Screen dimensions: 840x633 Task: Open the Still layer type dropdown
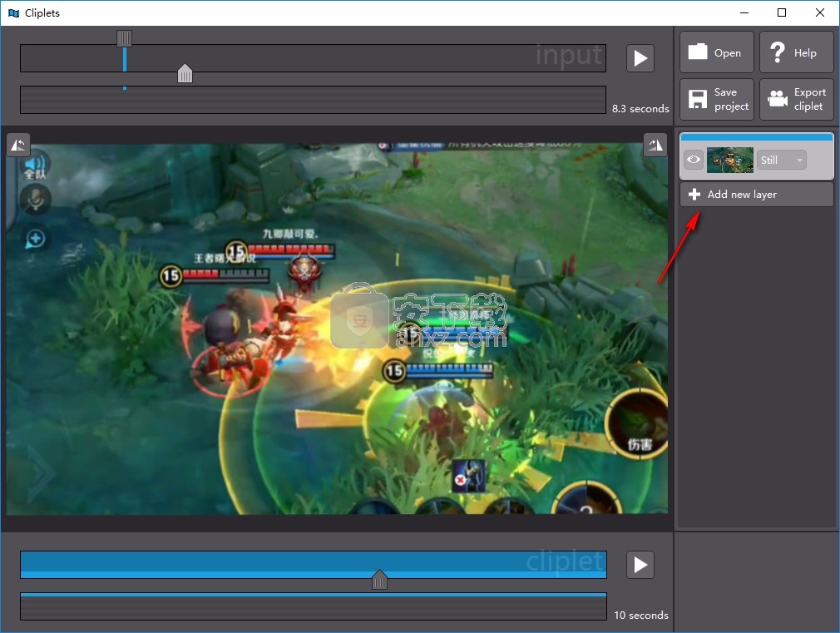pyautogui.click(x=781, y=160)
